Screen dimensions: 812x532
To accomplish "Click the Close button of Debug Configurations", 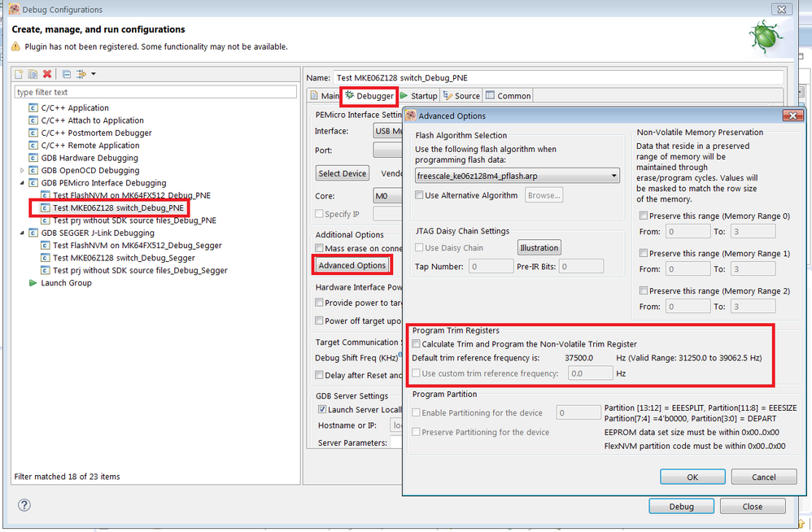I will (x=753, y=507).
